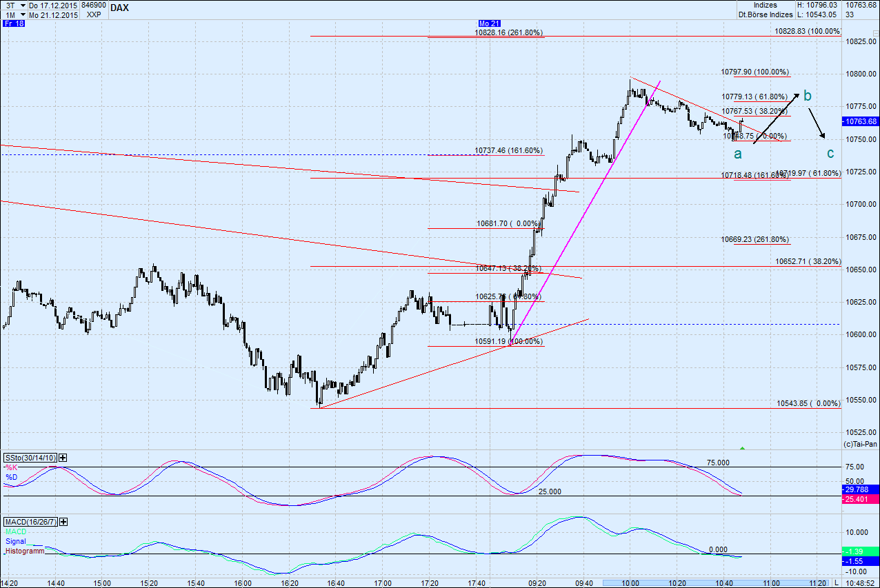Select the SSto(30/14/10) indicator label
Viewport: 880px width, 588px height.
(x=31, y=458)
